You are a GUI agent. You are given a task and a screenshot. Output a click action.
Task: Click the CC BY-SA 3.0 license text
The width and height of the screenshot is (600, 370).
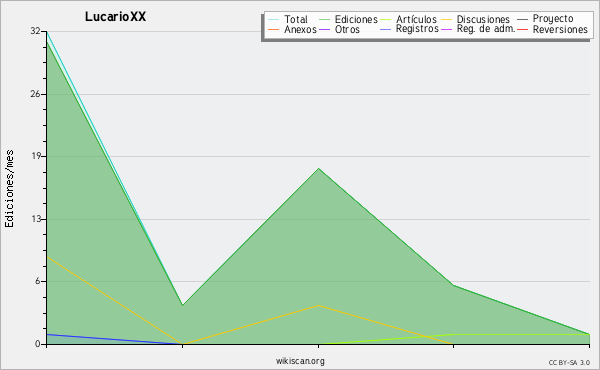[x=569, y=362]
